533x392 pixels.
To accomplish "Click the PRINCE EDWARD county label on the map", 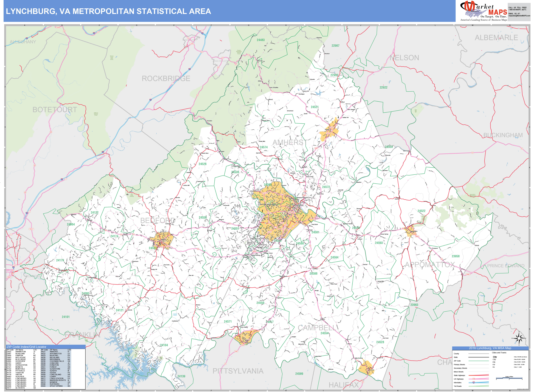I will tap(506, 266).
